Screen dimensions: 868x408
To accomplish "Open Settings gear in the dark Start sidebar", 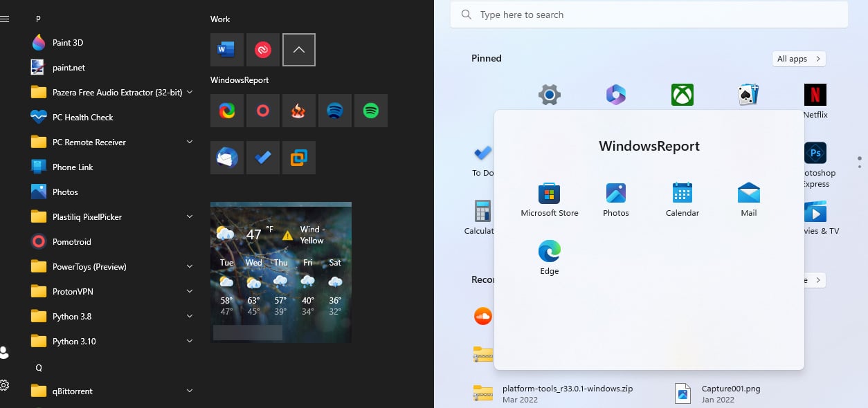I will coord(4,384).
